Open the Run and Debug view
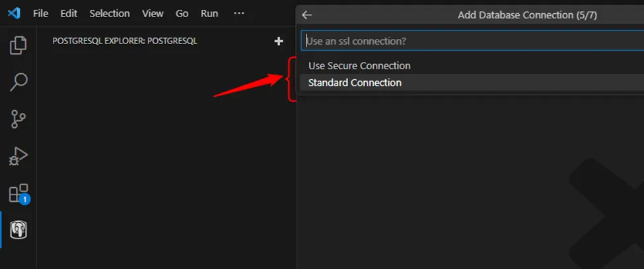 tap(18, 157)
